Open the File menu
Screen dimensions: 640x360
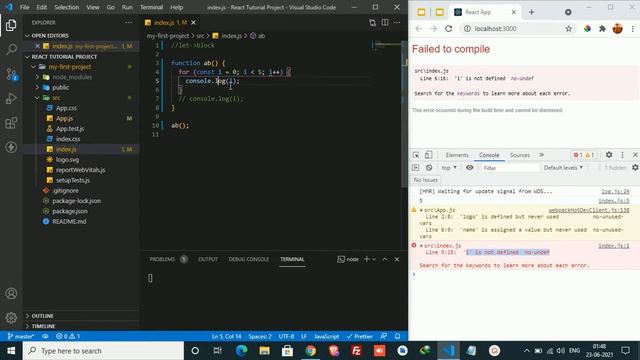[24, 7]
